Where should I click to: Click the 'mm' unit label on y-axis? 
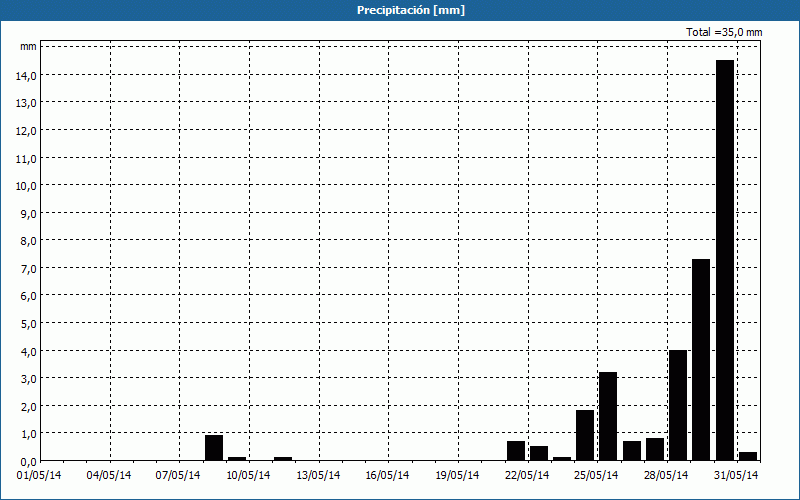click(x=29, y=47)
